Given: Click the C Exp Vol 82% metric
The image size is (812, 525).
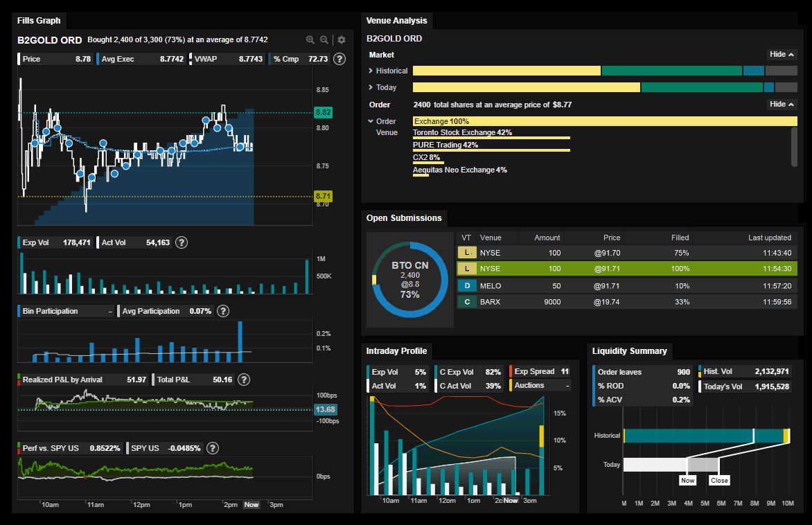Looking at the screenshot, I should click(x=468, y=372).
